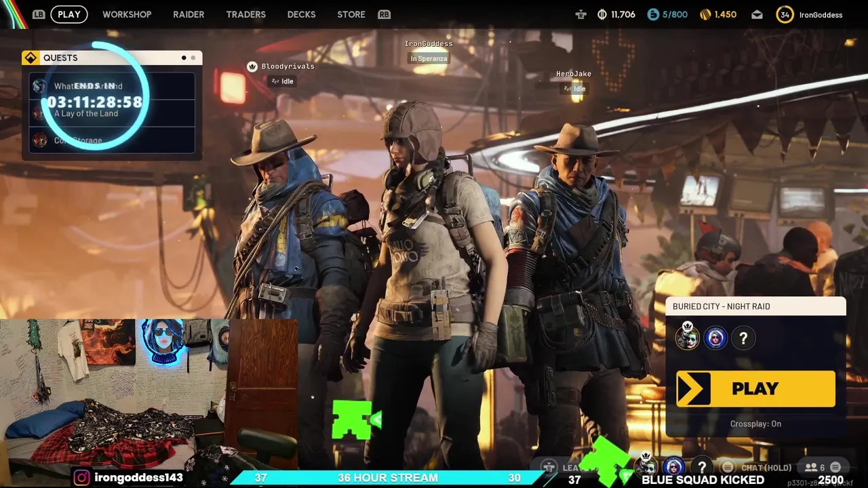868x488 pixels.
Task: Click the Joker avatar in bottom bar
Action: [646, 466]
